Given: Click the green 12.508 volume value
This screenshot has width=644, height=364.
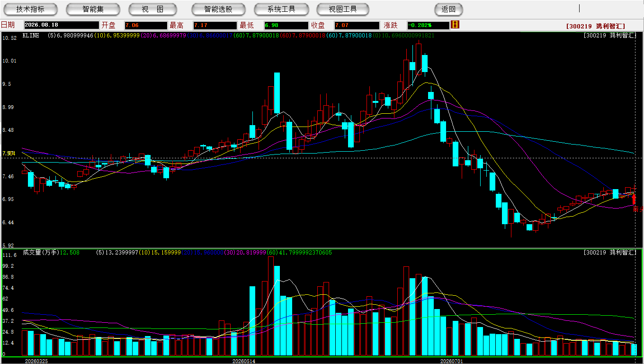Looking at the screenshot, I should (70, 253).
